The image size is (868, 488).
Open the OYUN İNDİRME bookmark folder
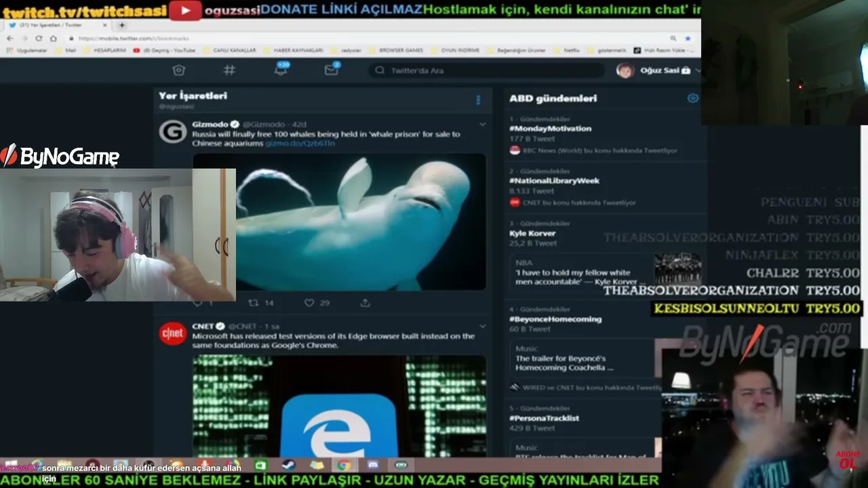click(x=455, y=50)
